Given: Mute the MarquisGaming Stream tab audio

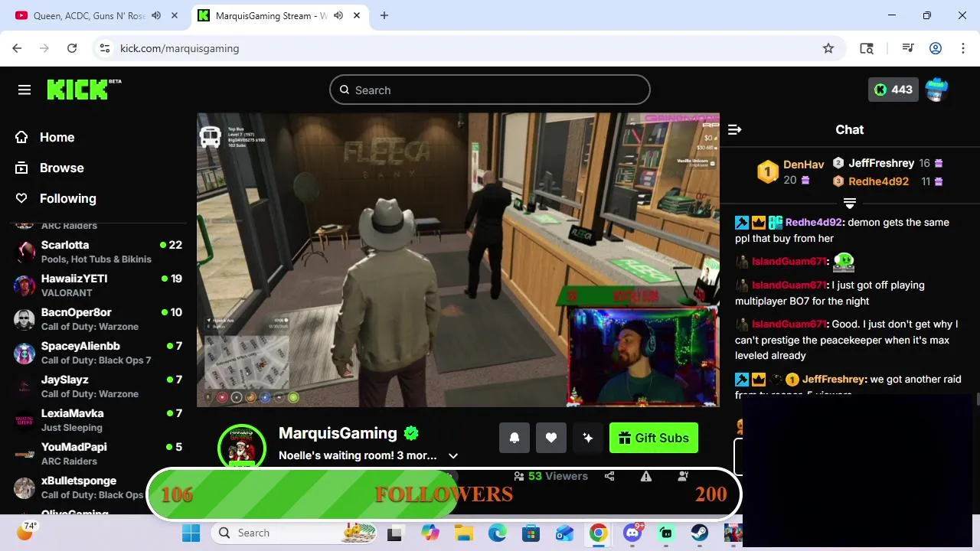Looking at the screenshot, I should tap(338, 15).
